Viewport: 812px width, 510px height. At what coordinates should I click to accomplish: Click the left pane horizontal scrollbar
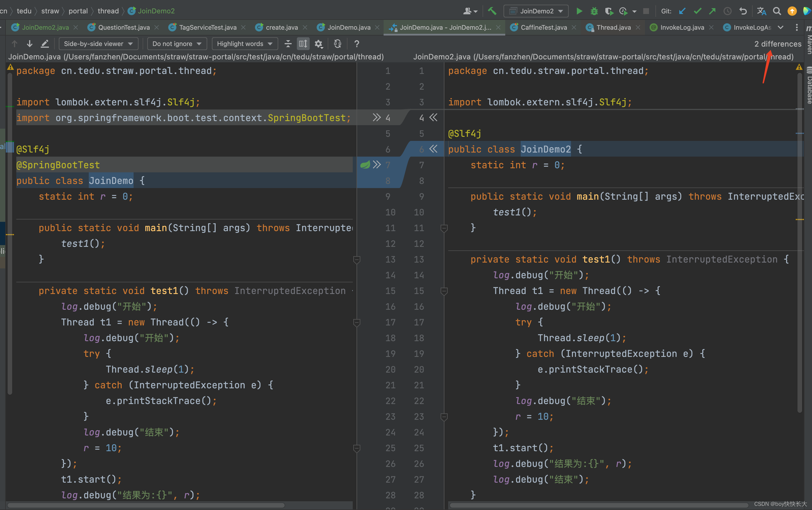146,505
